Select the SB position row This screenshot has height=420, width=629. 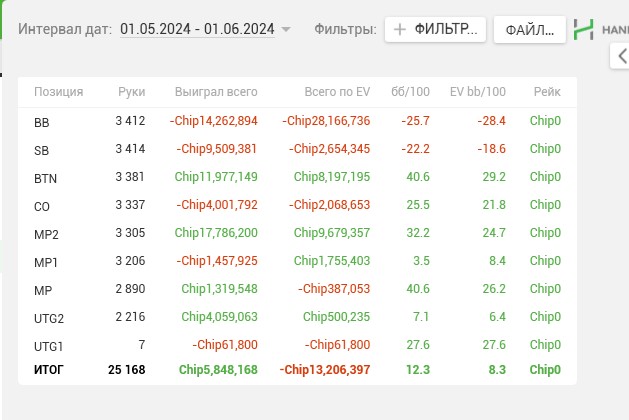pyautogui.click(x=297, y=149)
